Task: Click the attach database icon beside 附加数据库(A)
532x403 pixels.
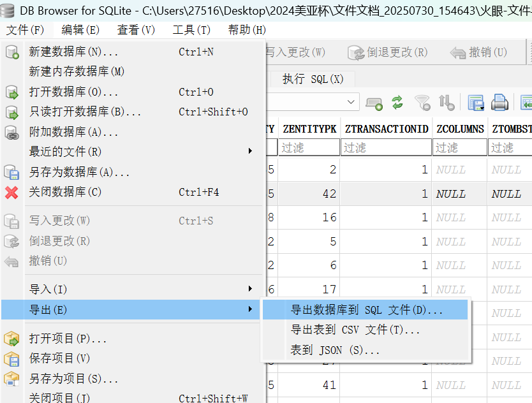Action: 12,132
